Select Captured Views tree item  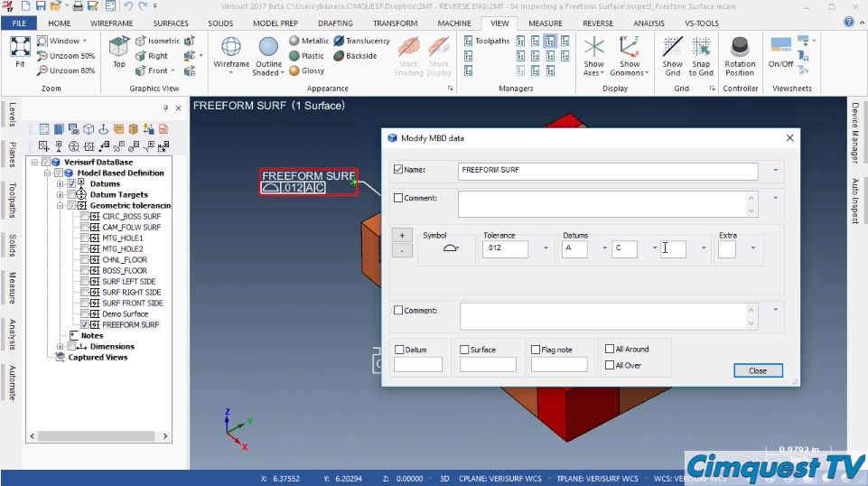[98, 357]
